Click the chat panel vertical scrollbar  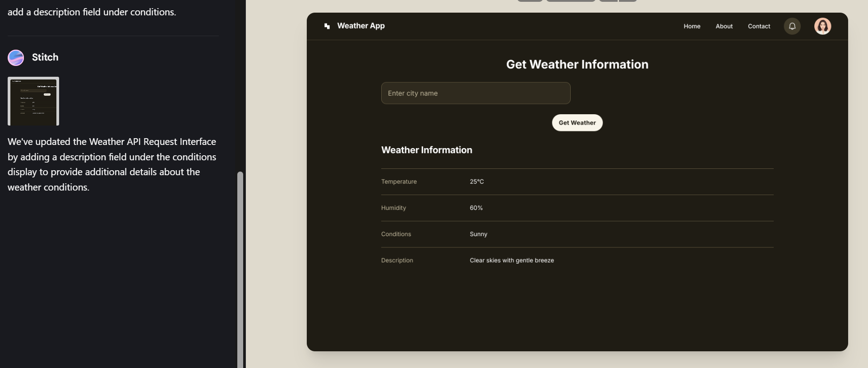[x=240, y=270]
